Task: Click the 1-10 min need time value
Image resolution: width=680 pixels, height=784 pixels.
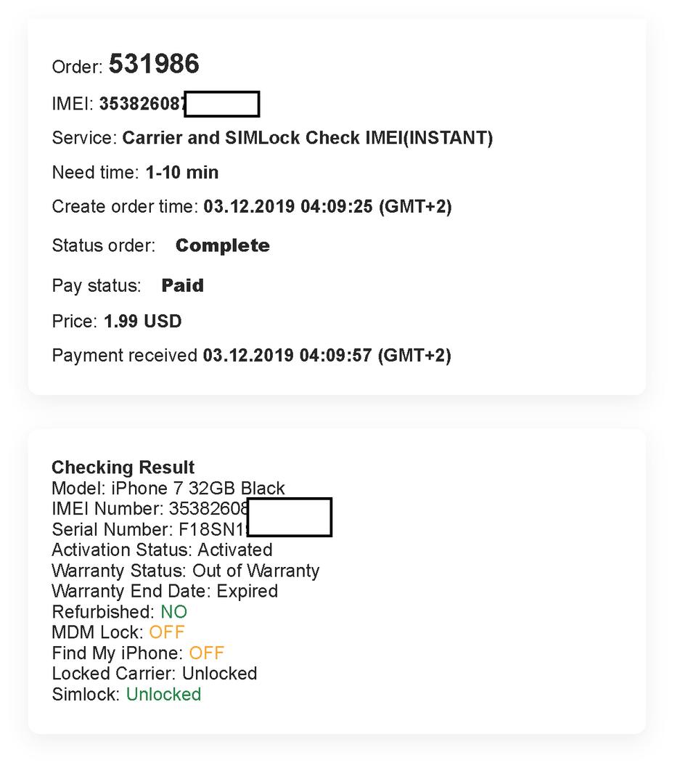Action: tap(182, 172)
